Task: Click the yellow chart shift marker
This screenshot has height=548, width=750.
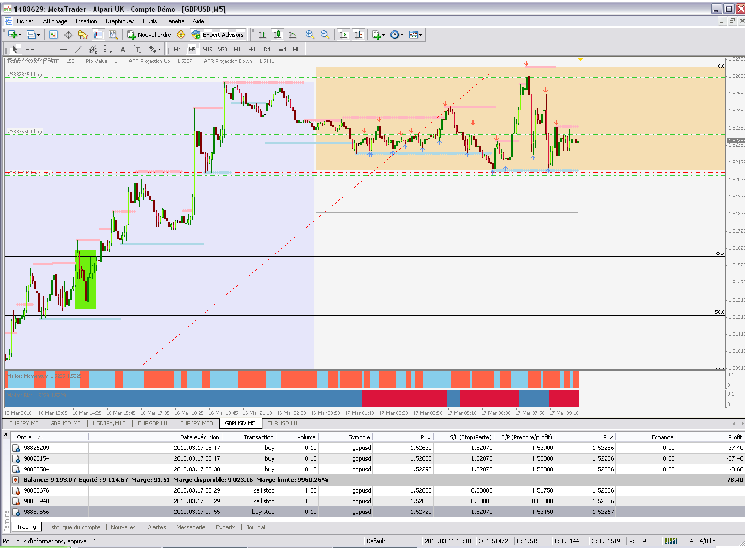Action: point(581,60)
